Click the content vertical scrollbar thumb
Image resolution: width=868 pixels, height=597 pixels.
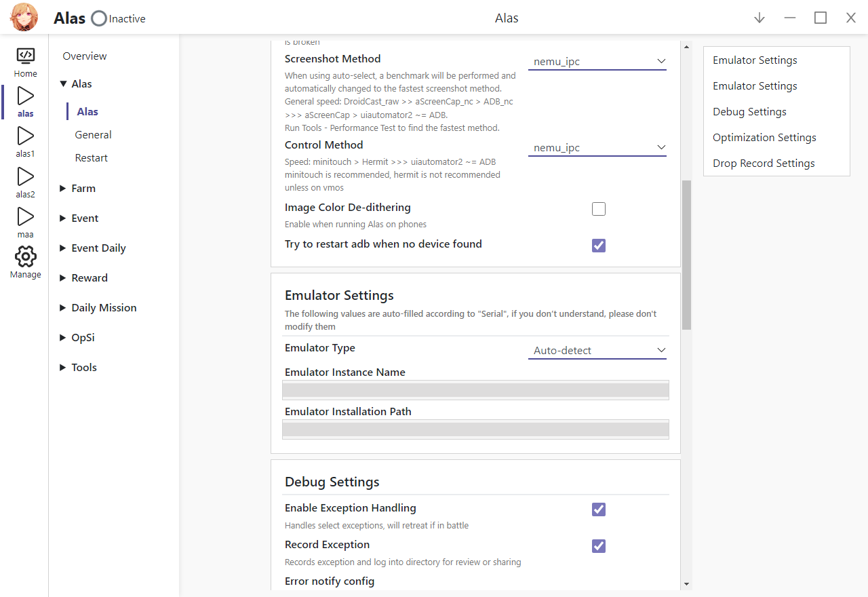tap(686, 255)
